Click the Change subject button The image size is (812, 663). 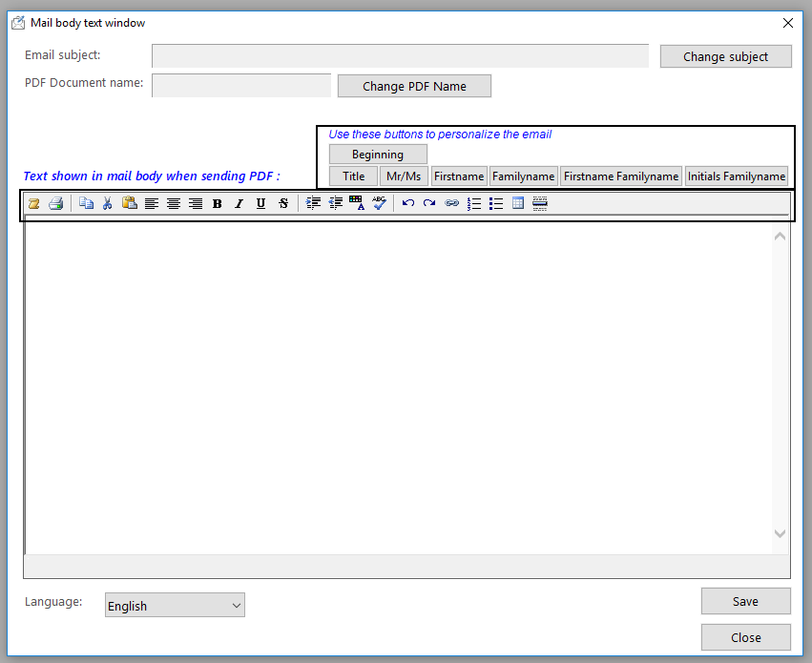tap(725, 56)
